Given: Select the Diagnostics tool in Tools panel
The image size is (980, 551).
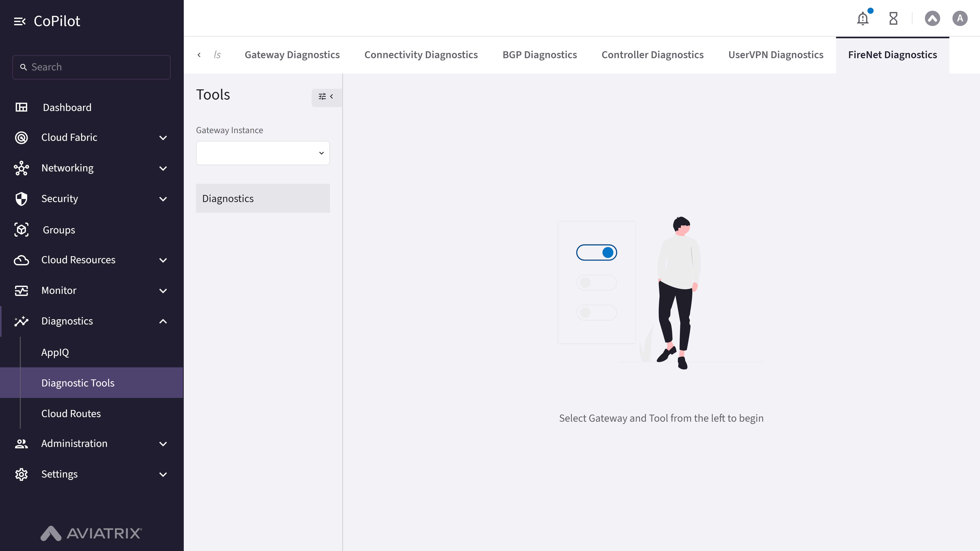Looking at the screenshot, I should point(263,199).
